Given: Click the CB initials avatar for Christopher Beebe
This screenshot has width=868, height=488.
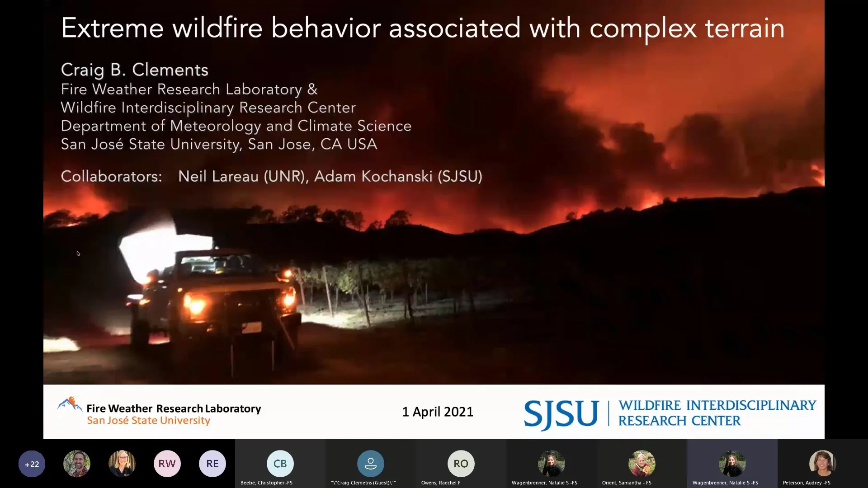Looking at the screenshot, I should pyautogui.click(x=280, y=463).
